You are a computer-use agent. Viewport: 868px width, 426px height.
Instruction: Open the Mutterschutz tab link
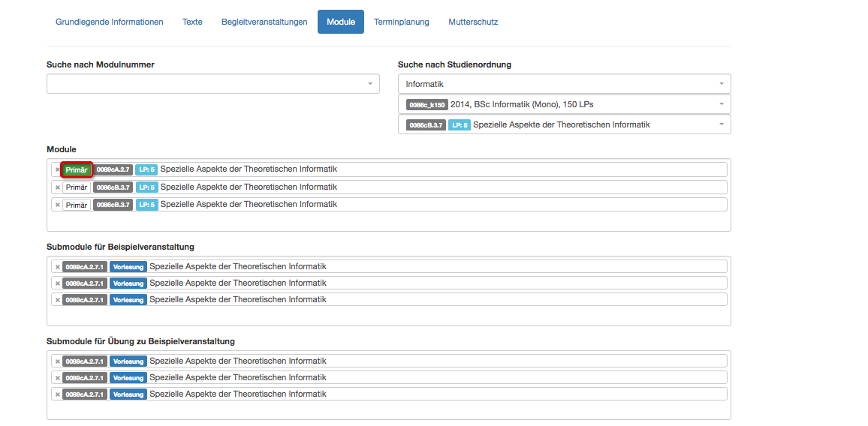[x=473, y=22]
